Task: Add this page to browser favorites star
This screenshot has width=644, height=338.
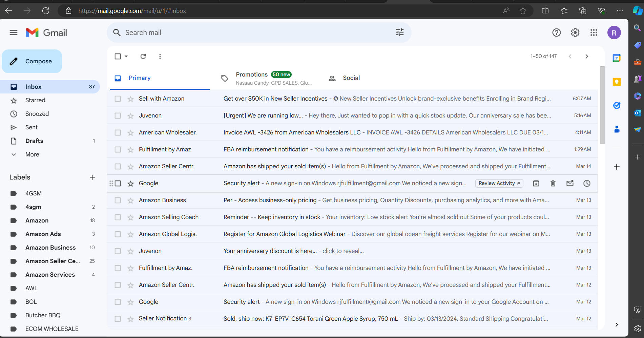Action: 523,11
